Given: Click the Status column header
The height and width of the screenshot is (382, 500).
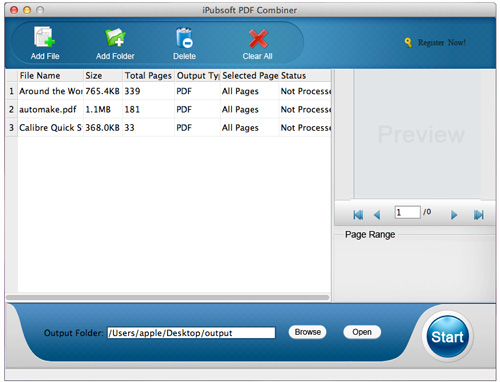Looking at the screenshot, I should click(305, 76).
